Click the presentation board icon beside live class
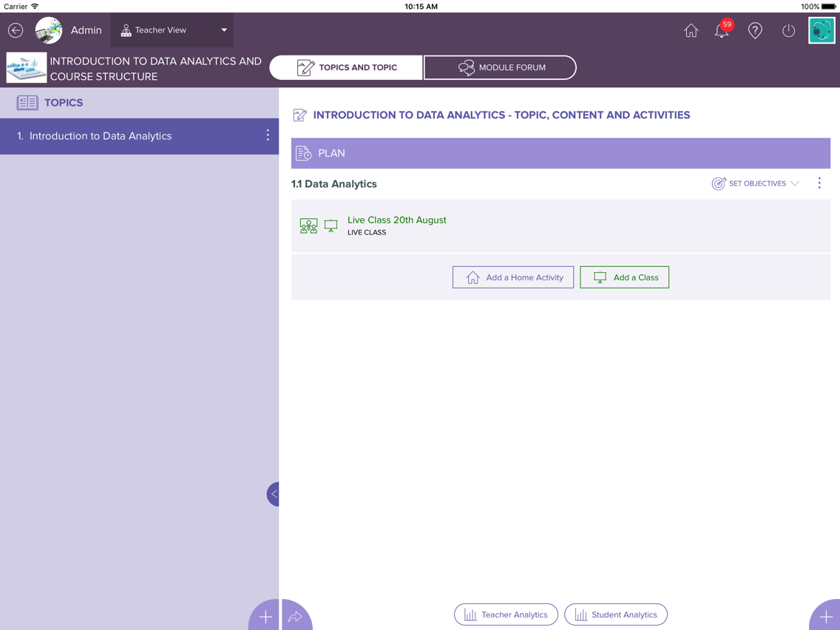The width and height of the screenshot is (840, 630). pyautogui.click(x=331, y=226)
